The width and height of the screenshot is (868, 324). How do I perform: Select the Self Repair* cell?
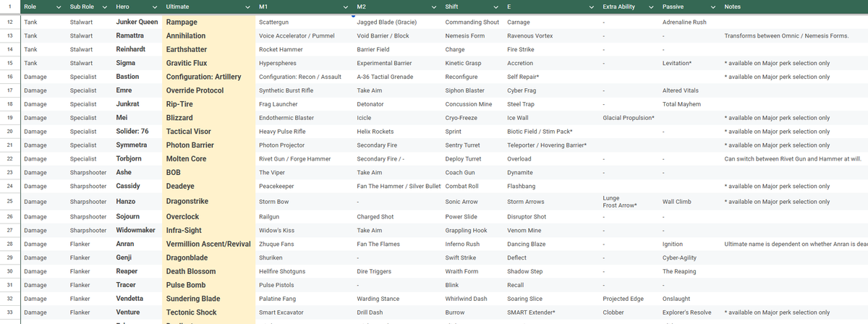552,77
